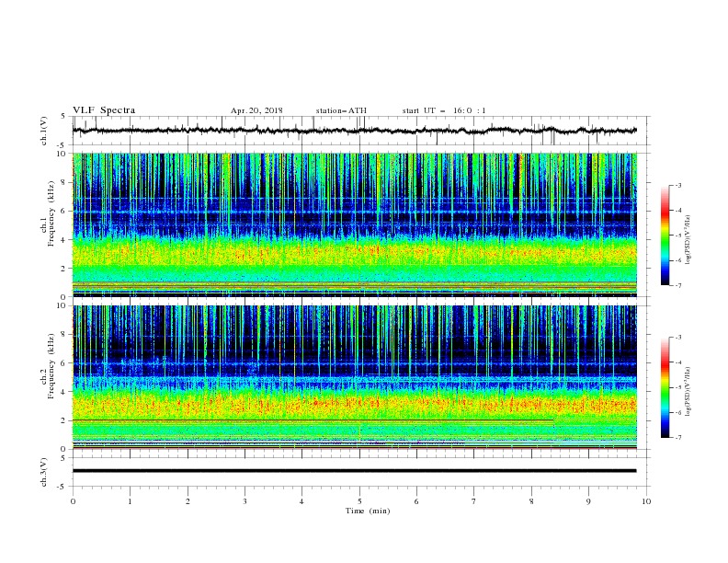
Task: Click the log(PSD) label beside ch.1 colorbar
Action: [x=688, y=240]
